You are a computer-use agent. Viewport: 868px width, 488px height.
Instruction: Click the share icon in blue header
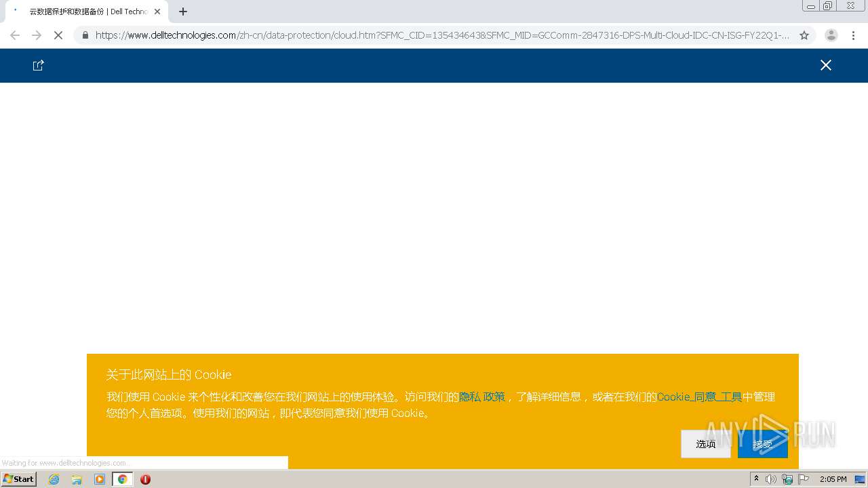click(x=39, y=65)
